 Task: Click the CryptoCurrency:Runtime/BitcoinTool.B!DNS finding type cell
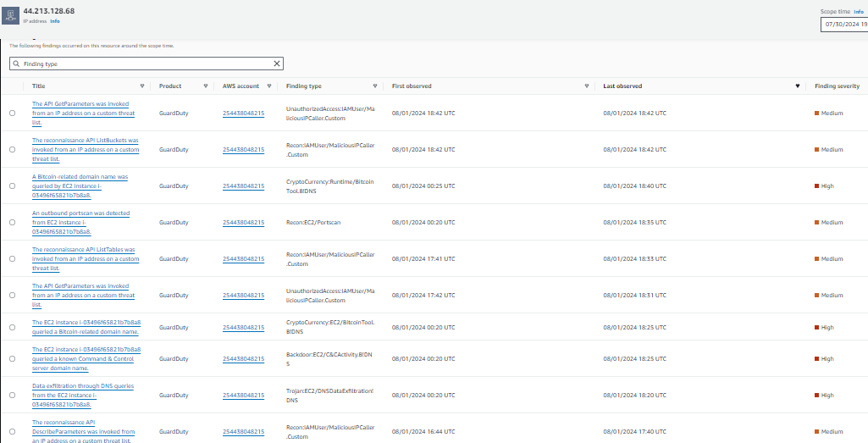pos(330,186)
